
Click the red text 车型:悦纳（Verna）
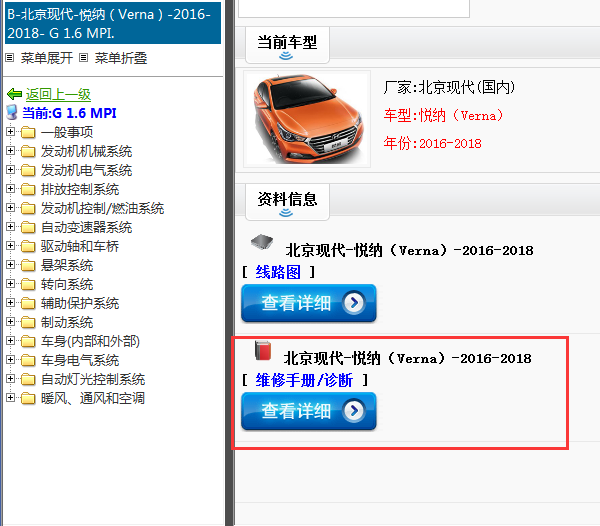(444, 115)
